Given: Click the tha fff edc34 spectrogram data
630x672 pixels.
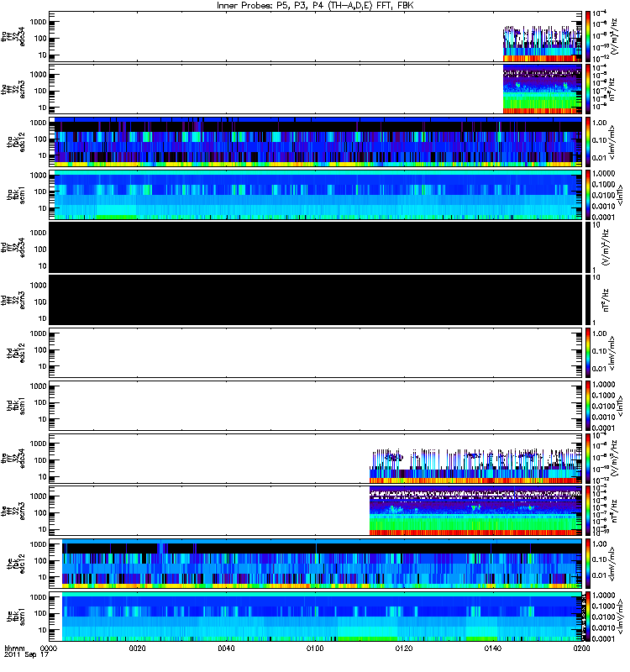Looking at the screenshot, I should (542, 44).
